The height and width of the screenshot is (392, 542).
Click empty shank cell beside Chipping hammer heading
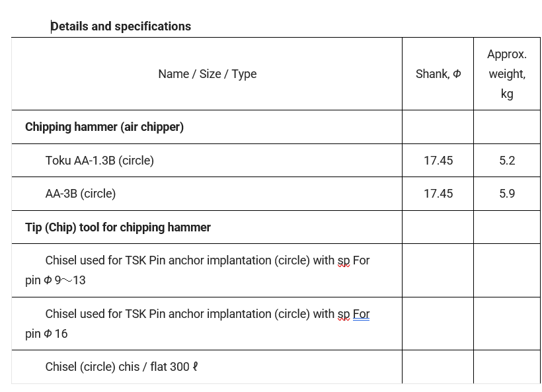click(x=438, y=127)
